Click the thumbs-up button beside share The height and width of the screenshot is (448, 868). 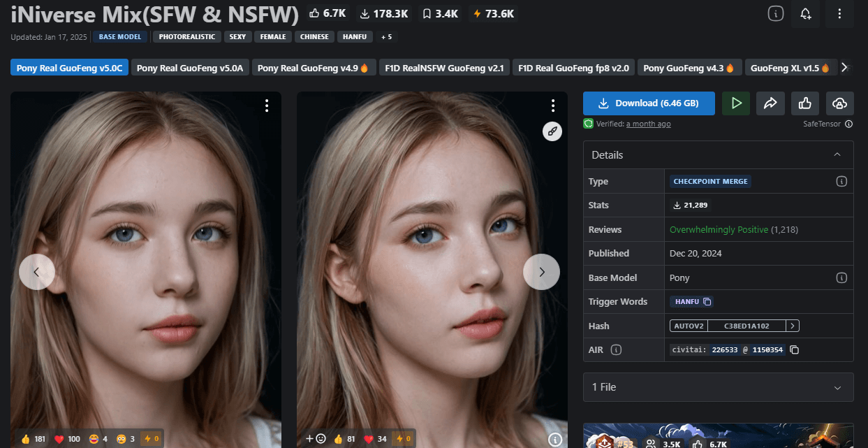805,103
